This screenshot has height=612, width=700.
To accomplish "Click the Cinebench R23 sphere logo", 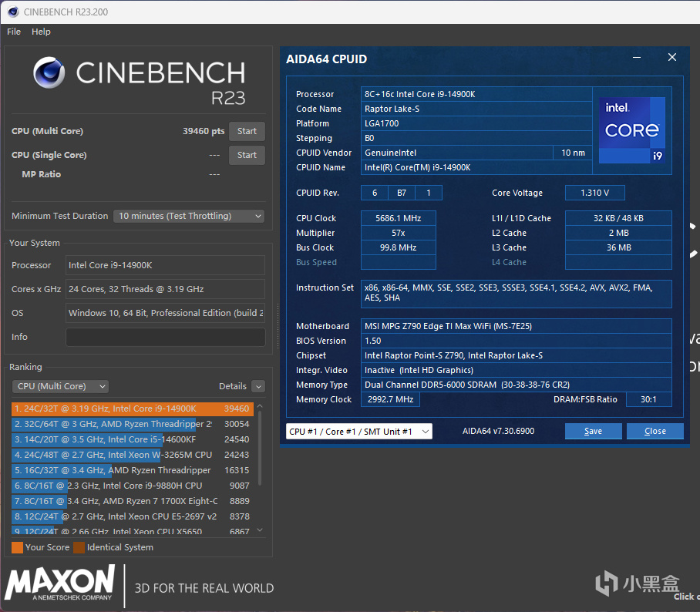I will tap(49, 72).
